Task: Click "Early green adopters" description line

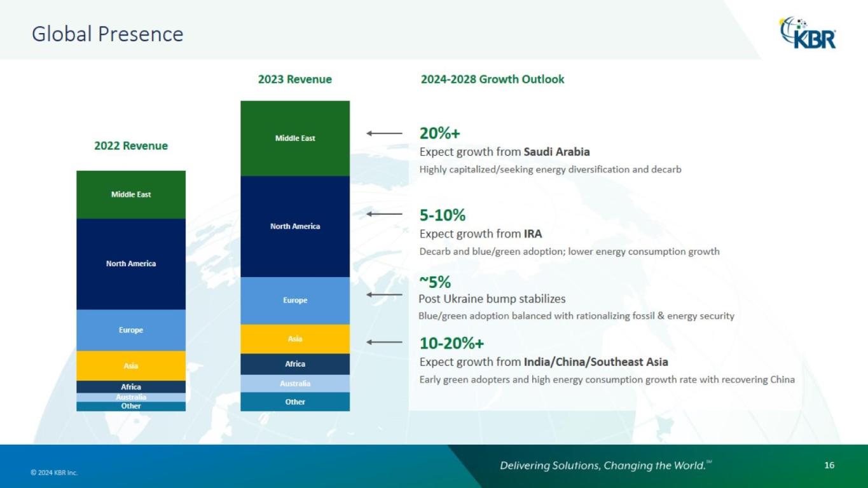Action: click(607, 380)
